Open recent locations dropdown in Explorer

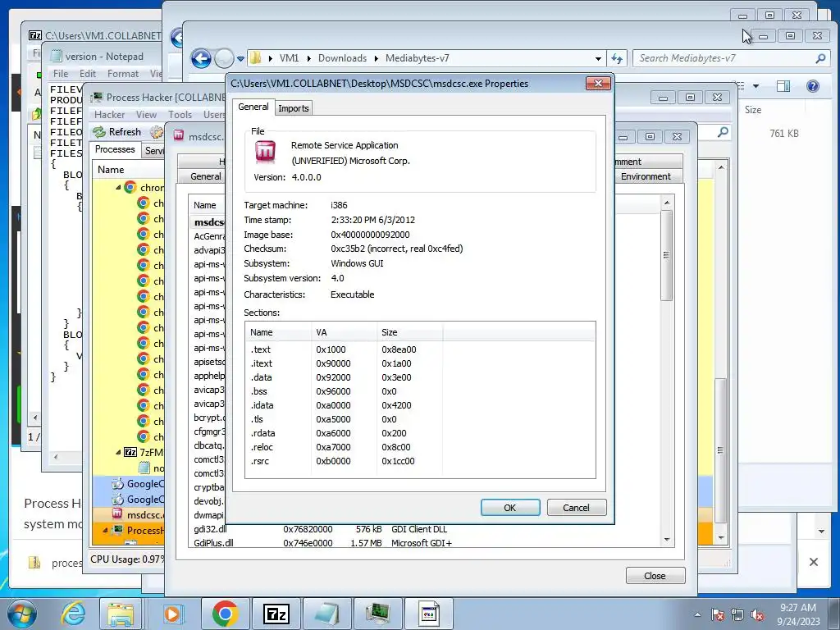pos(240,59)
